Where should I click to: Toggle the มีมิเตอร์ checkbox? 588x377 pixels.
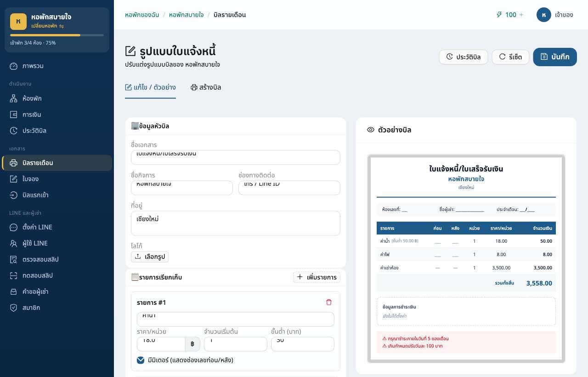pyautogui.click(x=141, y=360)
